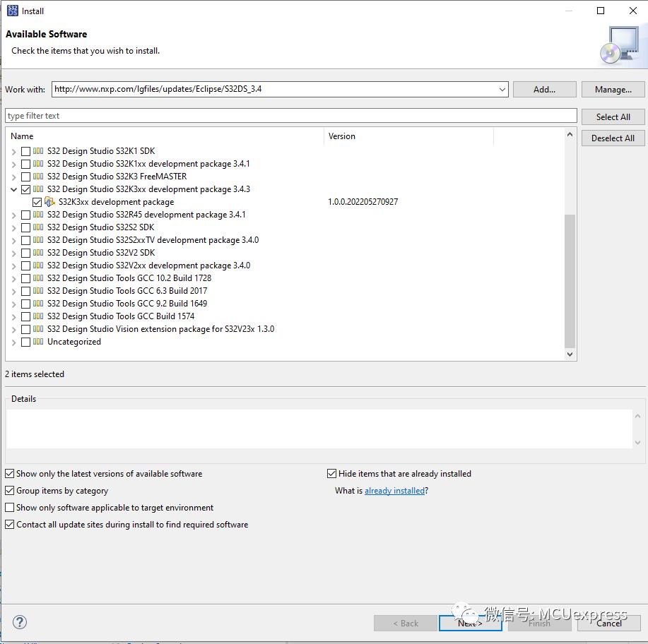Enable Show only software applicable to target environment
The height and width of the screenshot is (644, 648).
[9, 507]
